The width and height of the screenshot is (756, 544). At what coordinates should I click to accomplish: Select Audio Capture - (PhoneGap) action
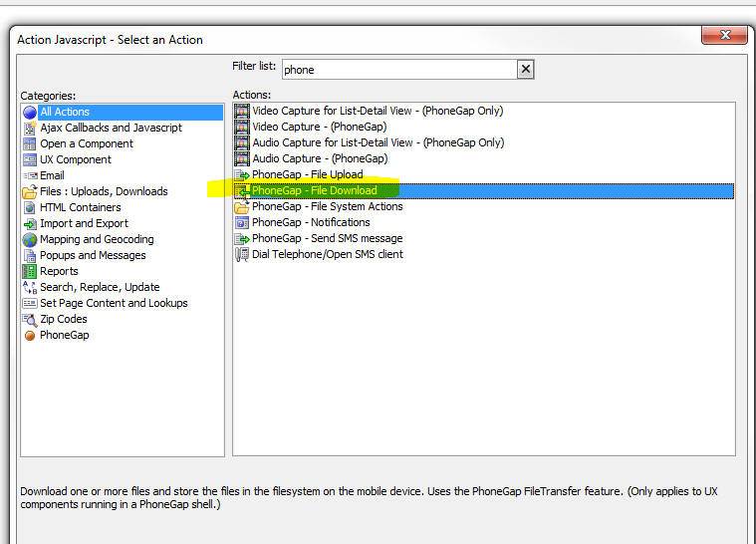click(x=320, y=158)
